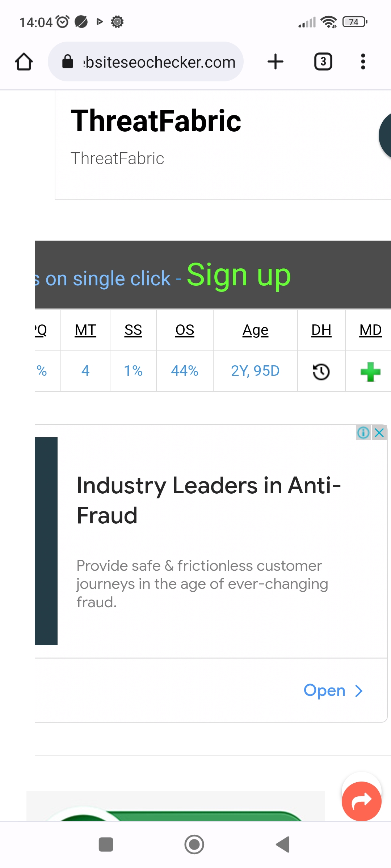Click the Age column header
Image resolution: width=391 pixels, height=868 pixels.
point(255,330)
